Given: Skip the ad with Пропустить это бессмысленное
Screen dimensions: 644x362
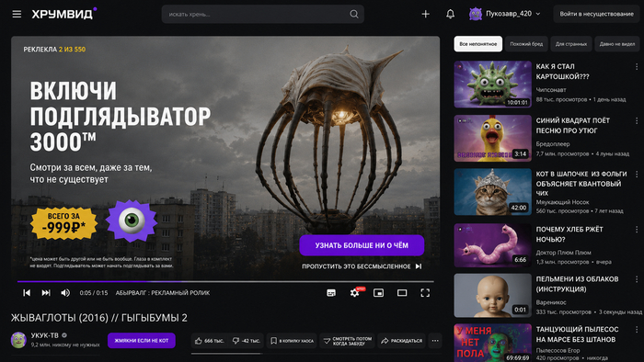Looking at the screenshot, I should coord(362,266).
